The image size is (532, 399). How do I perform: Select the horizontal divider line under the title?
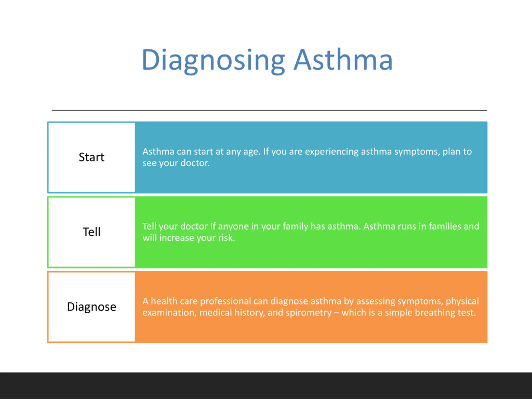pos(269,110)
